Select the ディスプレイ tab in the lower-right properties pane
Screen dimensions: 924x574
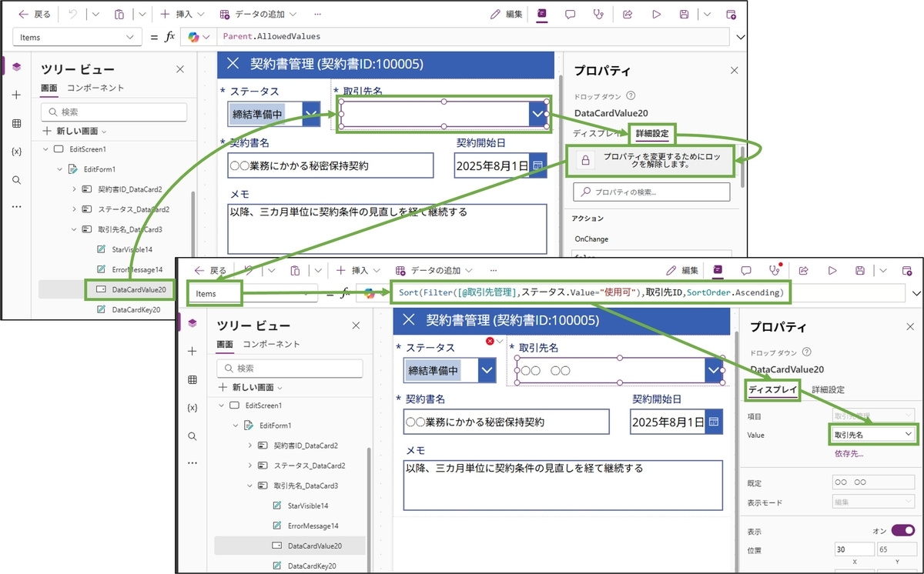pyautogui.click(x=774, y=390)
